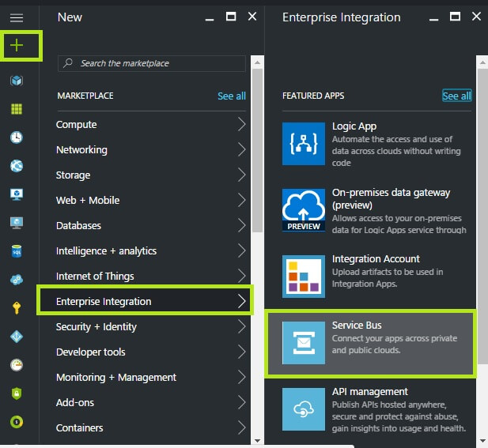Expand the Security + Identity chevron

click(242, 326)
